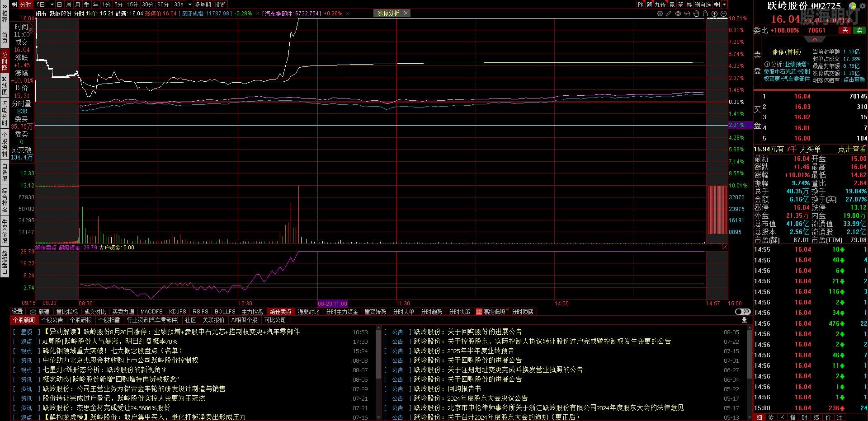Open the 个股研报 research tab

pyautogui.click(x=80, y=320)
